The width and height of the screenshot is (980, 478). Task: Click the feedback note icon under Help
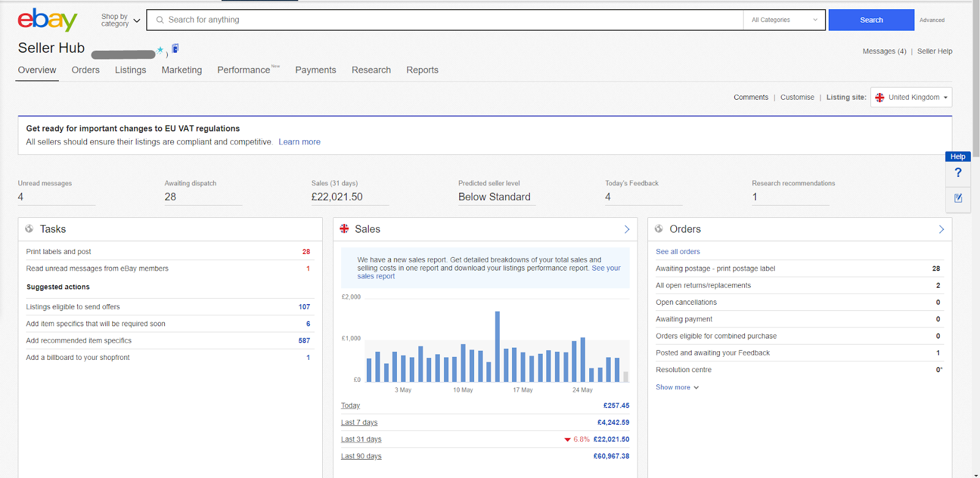click(958, 198)
